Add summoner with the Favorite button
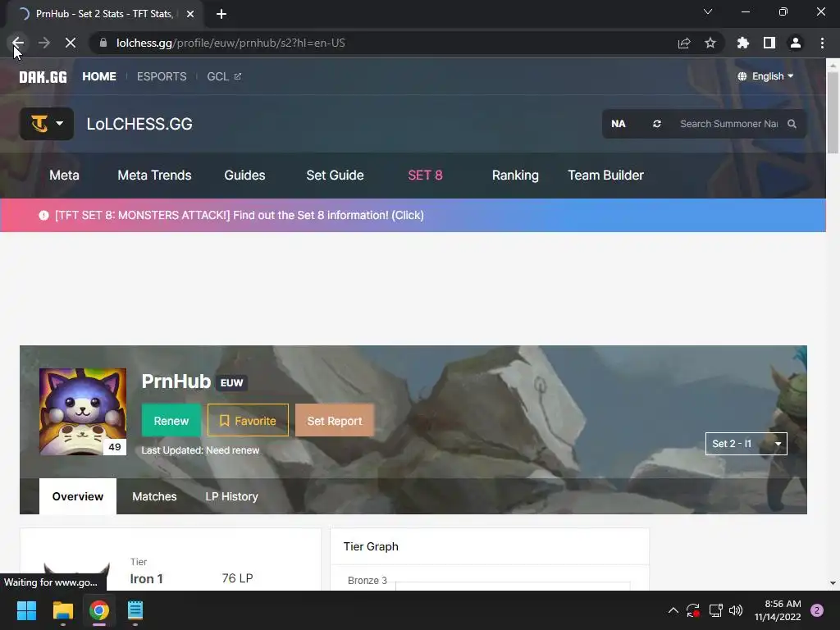The height and width of the screenshot is (630, 840). click(x=248, y=421)
